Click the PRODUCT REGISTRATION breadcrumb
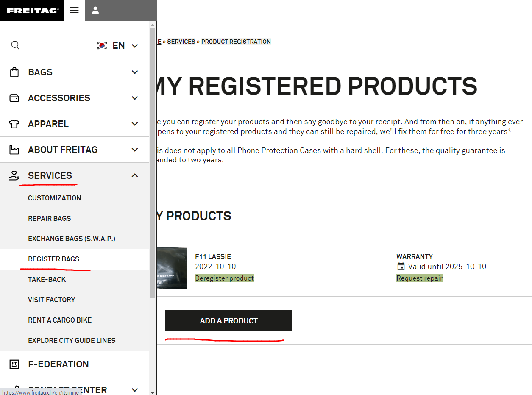The image size is (532, 395). (236, 42)
